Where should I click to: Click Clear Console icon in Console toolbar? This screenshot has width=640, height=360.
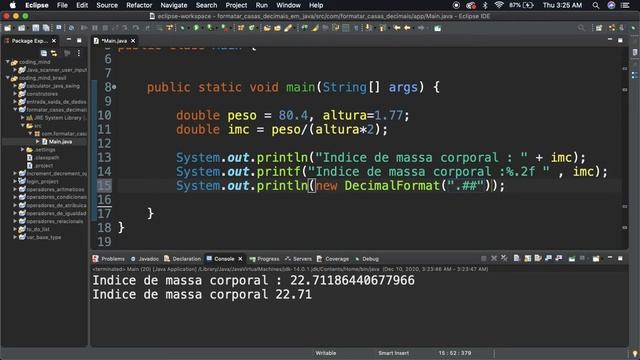pos(517,258)
